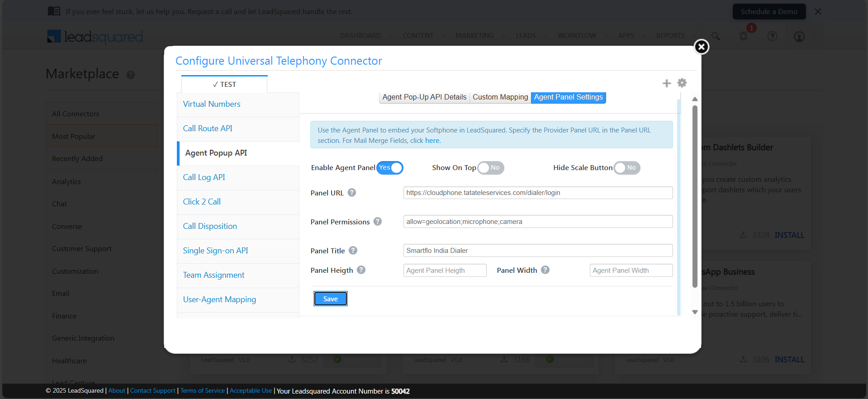The width and height of the screenshot is (868, 399).
Task: Open Call Route API section
Action: point(238,128)
